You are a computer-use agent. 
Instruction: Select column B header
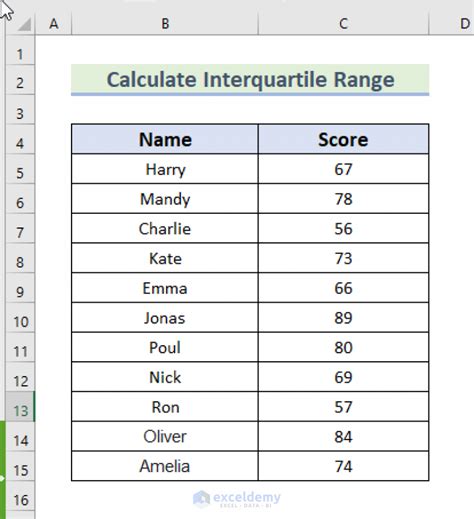click(x=165, y=24)
